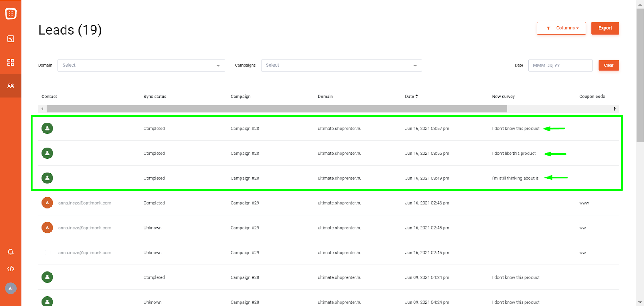Click the Coupon code column header
Image resolution: width=644 pixels, height=306 pixels.
point(592,97)
